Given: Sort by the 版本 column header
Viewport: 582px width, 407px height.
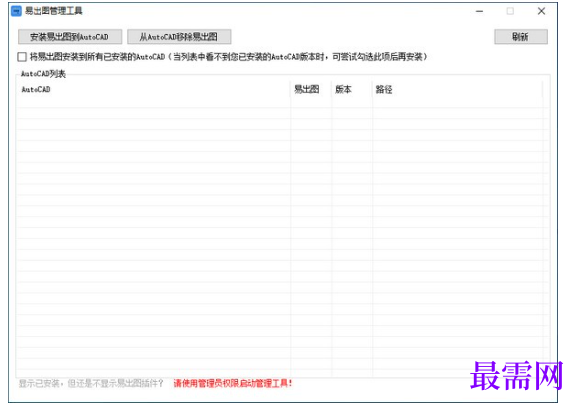Looking at the screenshot, I should [351, 89].
